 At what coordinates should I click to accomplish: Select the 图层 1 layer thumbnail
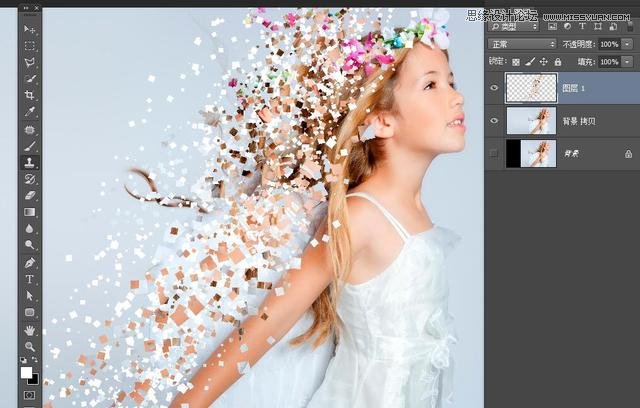[x=531, y=88]
